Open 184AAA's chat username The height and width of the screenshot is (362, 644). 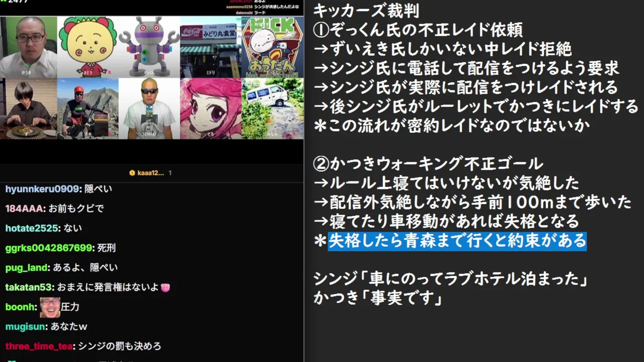click(25, 209)
